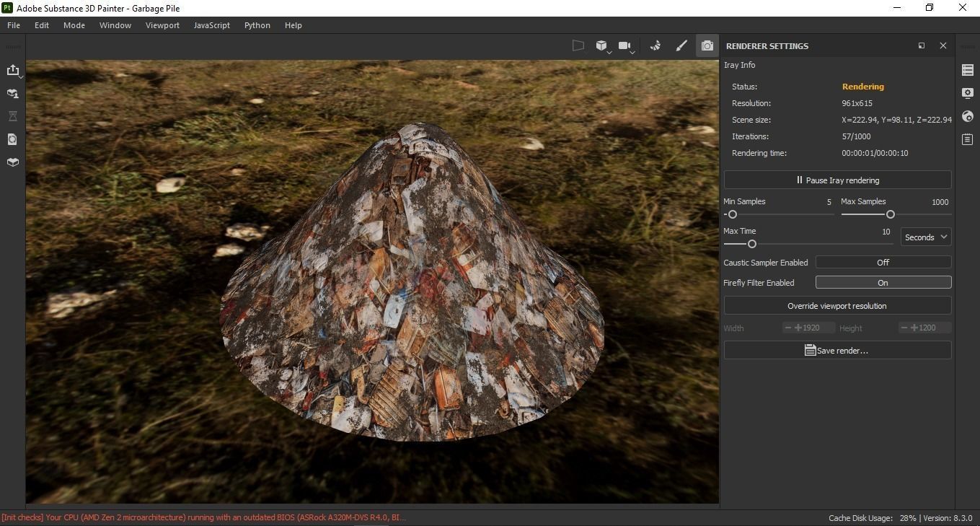Toggle Caustic Sampler Enabled Off button
980x526 pixels.
point(883,263)
